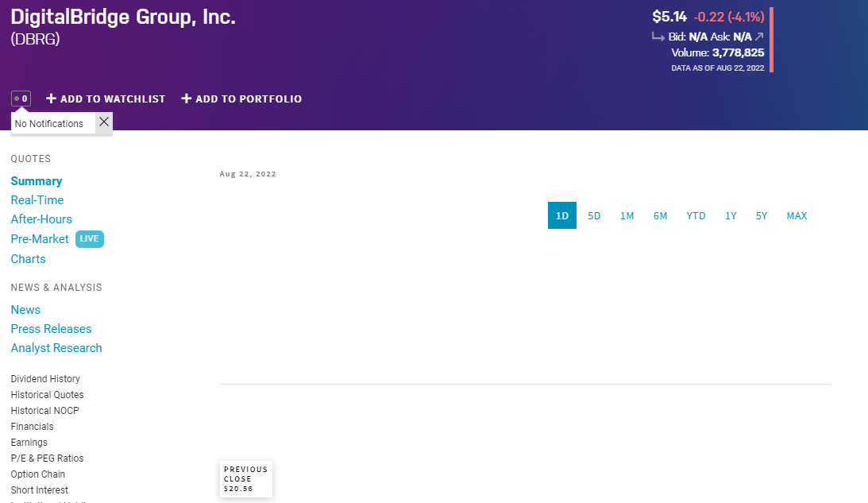Go to After-Hours quotes
The width and height of the screenshot is (868, 503).
point(41,219)
